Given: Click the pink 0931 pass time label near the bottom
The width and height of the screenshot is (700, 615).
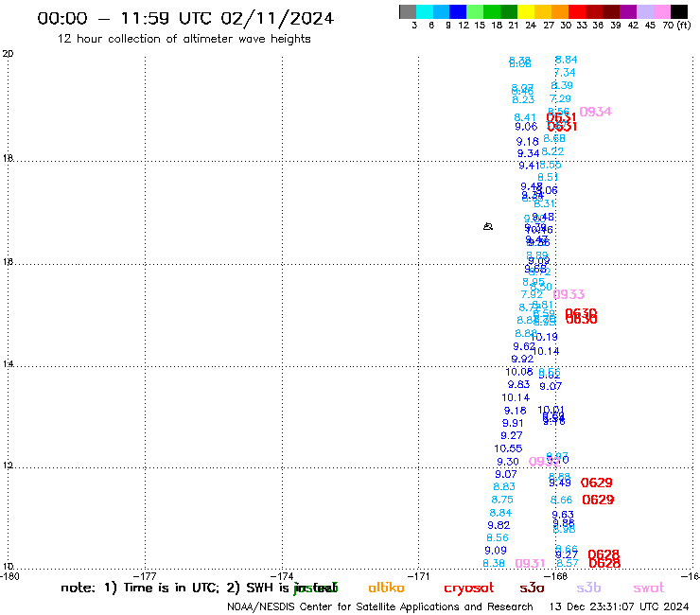Looking at the screenshot, I should point(530,564).
